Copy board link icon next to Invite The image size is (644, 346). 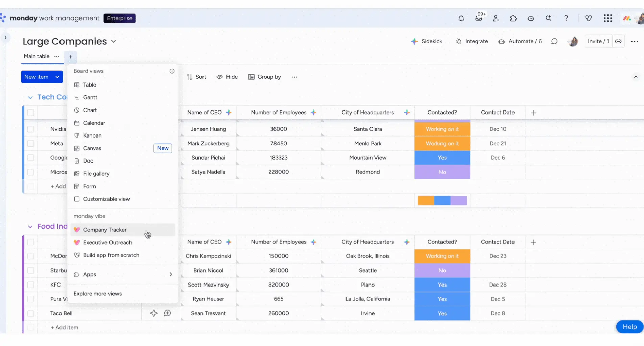point(618,41)
